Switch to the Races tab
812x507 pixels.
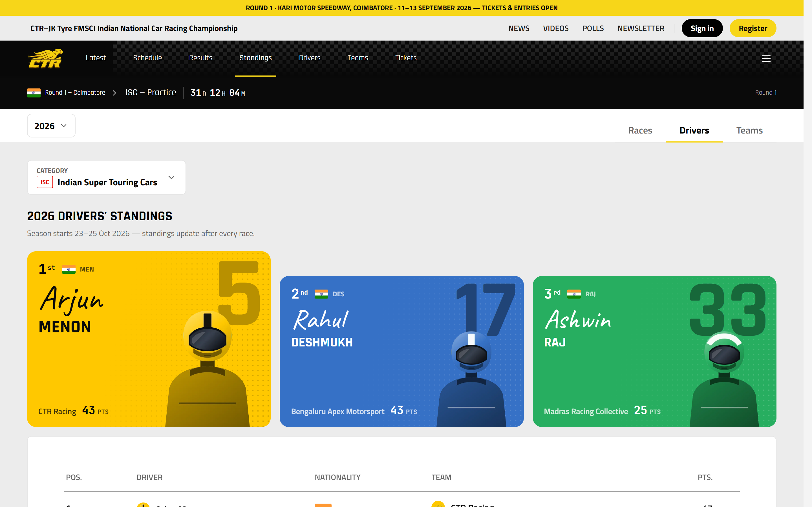[x=640, y=130]
